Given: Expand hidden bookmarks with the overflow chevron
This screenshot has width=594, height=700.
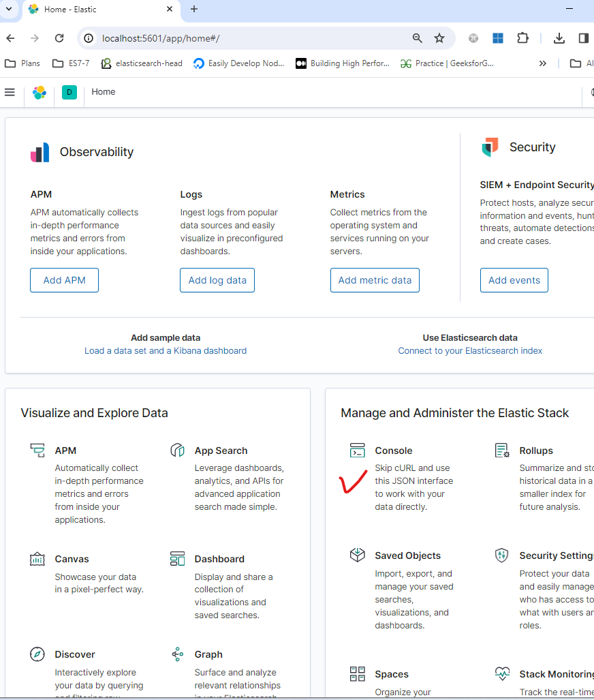Looking at the screenshot, I should coord(542,63).
